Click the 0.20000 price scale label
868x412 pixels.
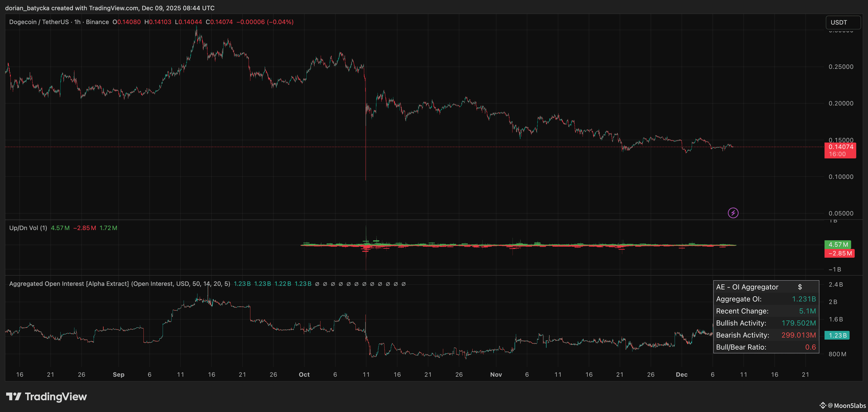pyautogui.click(x=841, y=103)
